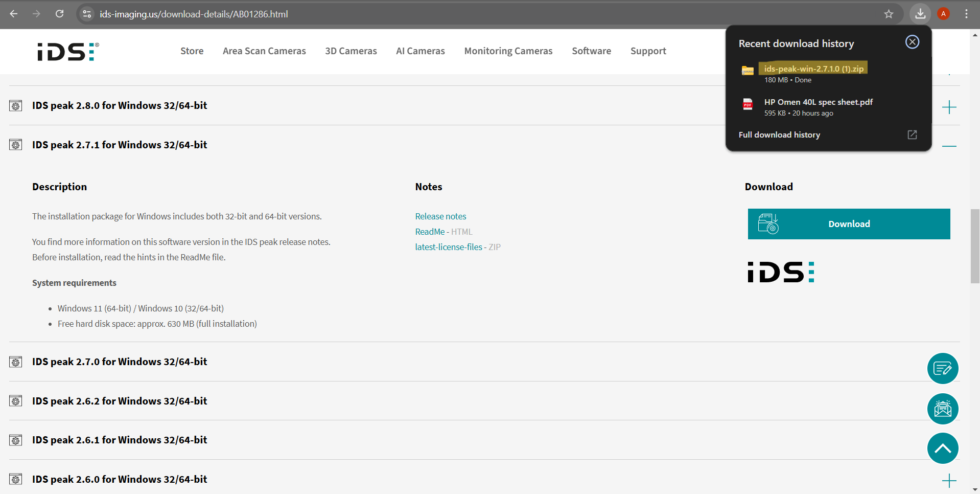This screenshot has height=494, width=980.
Task: Click the PDF icon for HP Omen spec sheet
Action: [x=748, y=104]
